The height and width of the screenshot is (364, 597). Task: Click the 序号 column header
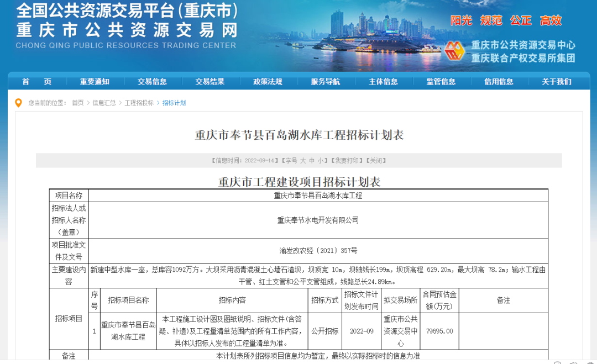(95, 300)
